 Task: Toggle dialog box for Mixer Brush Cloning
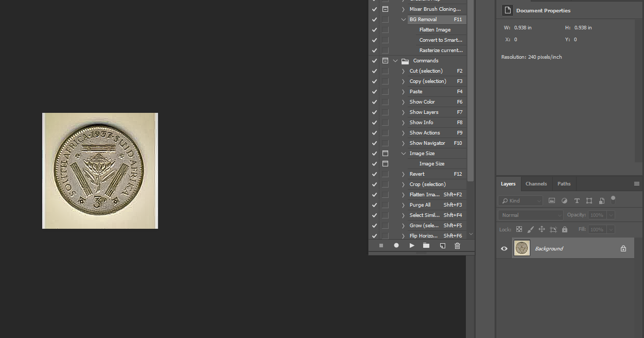[x=385, y=9]
